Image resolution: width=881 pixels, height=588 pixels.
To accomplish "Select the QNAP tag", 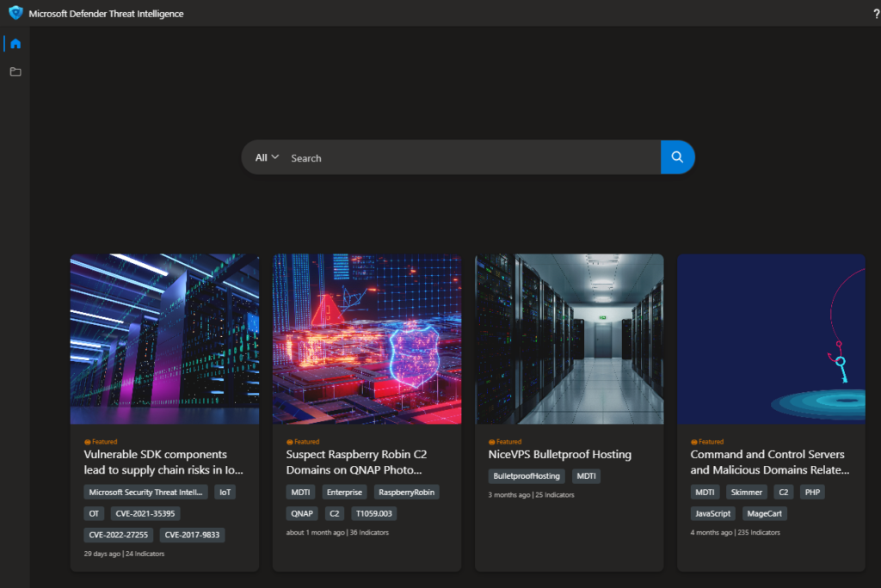I will click(302, 513).
